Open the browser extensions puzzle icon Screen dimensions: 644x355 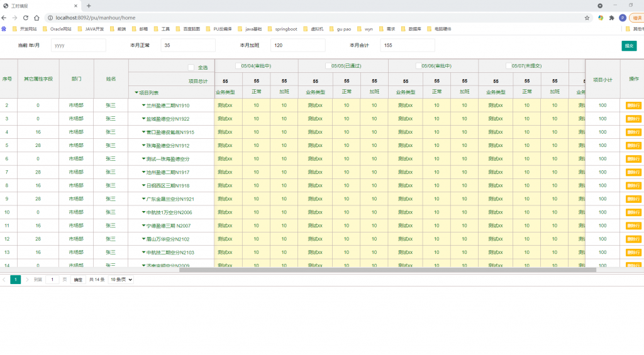[x=611, y=18]
